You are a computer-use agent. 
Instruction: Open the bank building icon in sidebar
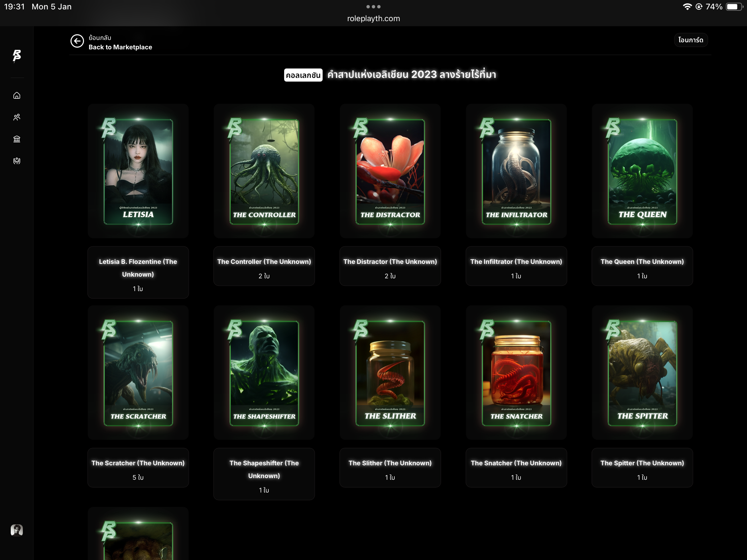pyautogui.click(x=16, y=139)
